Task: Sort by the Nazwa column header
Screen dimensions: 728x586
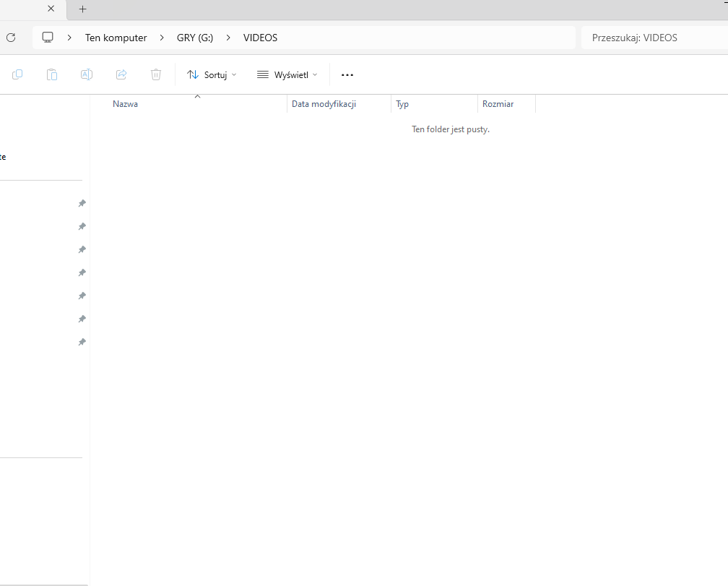Action: point(126,104)
